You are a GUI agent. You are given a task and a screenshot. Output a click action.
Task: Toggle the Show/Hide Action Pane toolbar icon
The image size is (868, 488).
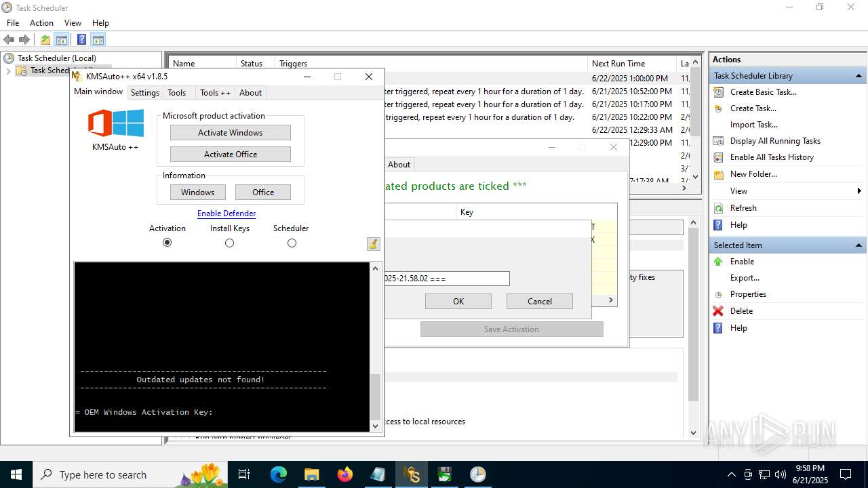[x=98, y=40]
